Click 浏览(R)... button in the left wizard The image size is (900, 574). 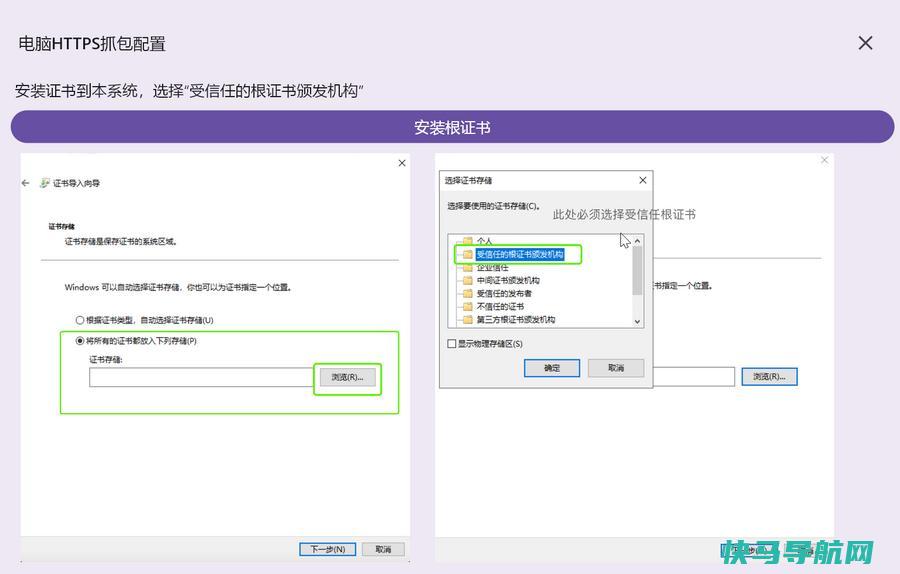pyautogui.click(x=347, y=377)
